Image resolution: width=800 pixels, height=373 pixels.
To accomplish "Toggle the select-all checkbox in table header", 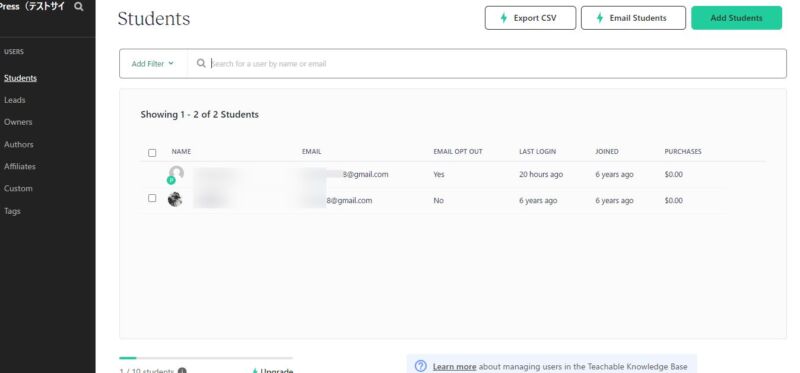I will [x=152, y=153].
